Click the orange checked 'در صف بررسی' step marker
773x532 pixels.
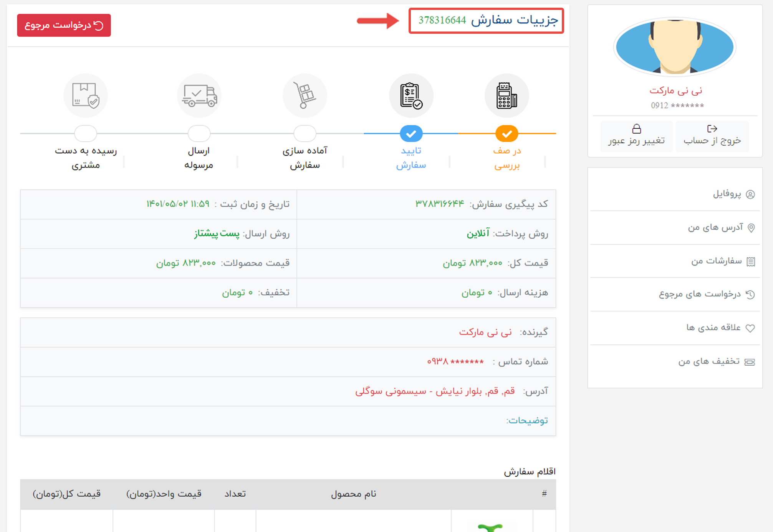coord(507,134)
